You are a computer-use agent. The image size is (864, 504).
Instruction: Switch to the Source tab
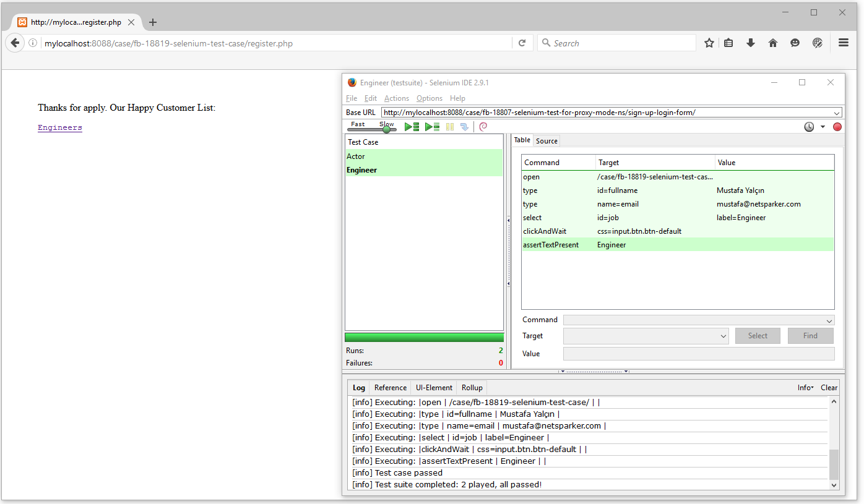(x=546, y=140)
